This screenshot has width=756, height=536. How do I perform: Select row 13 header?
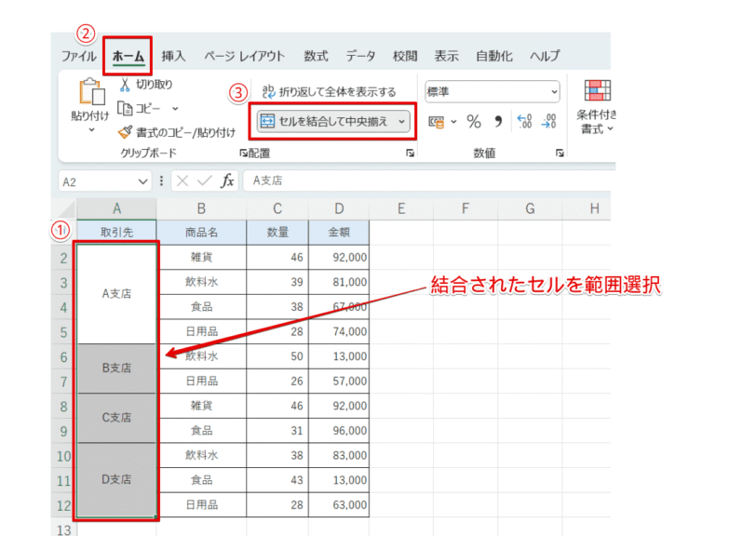click(x=64, y=529)
